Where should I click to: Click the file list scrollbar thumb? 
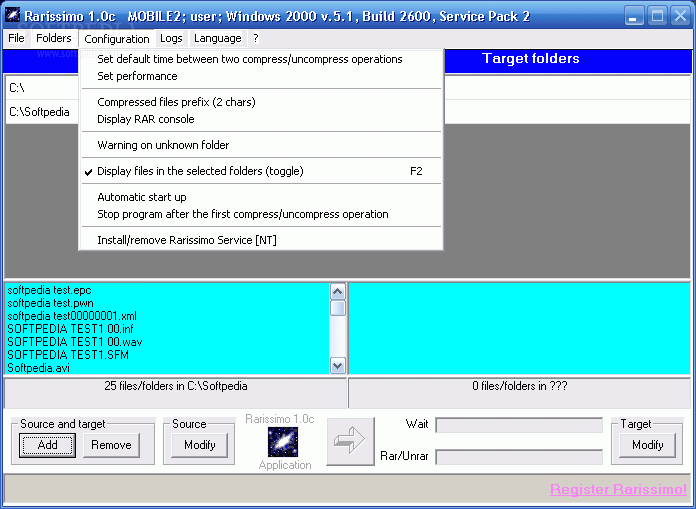coord(338,308)
